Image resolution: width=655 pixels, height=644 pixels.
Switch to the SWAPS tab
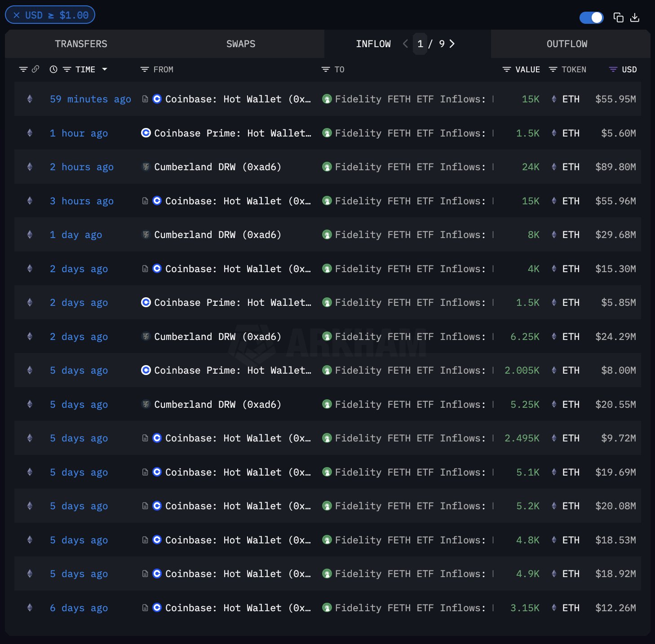click(x=241, y=44)
